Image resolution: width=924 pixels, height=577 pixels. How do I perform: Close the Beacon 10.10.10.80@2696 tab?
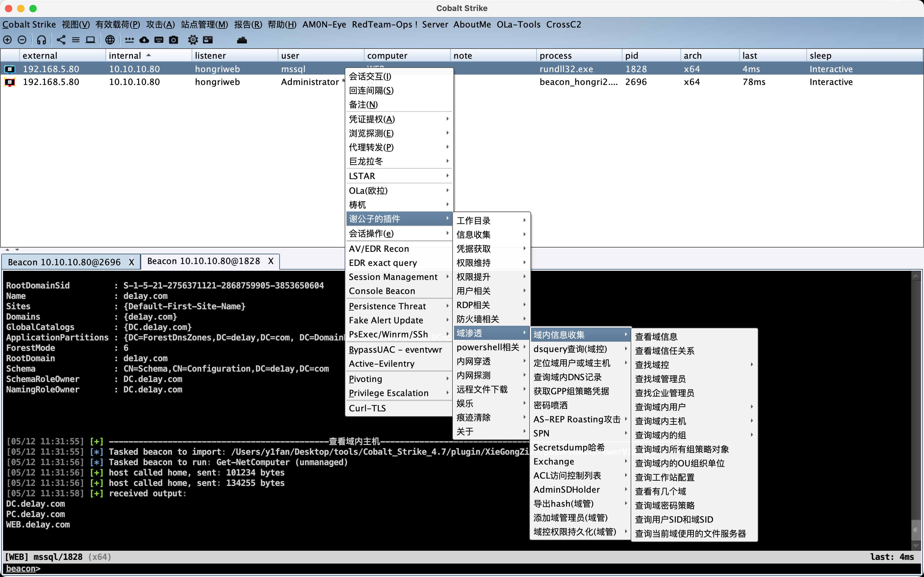point(131,262)
